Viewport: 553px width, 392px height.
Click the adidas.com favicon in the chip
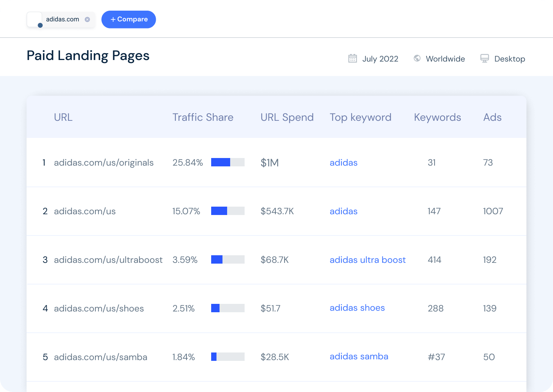pyautogui.click(x=35, y=19)
